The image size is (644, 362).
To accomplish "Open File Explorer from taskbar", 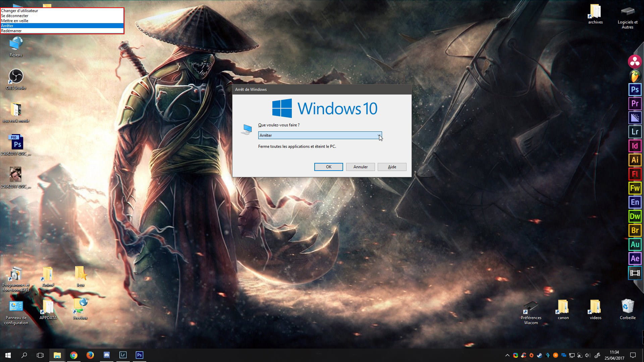I will click(x=57, y=355).
